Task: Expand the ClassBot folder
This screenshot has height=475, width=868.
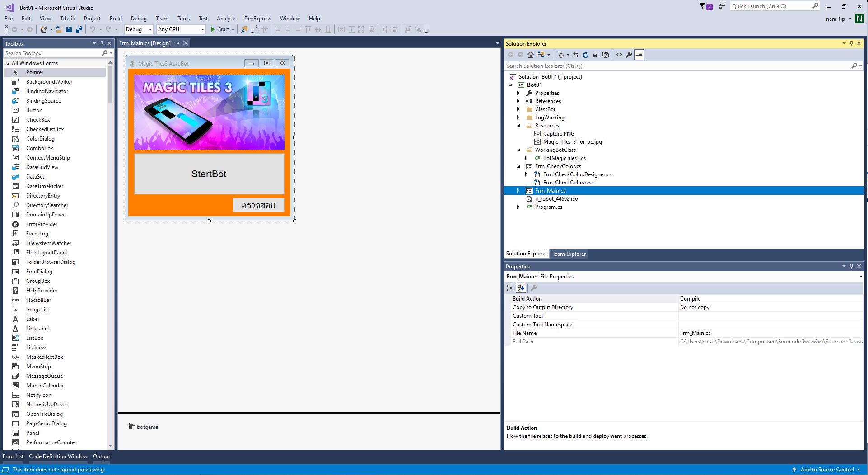Action: 518,109
